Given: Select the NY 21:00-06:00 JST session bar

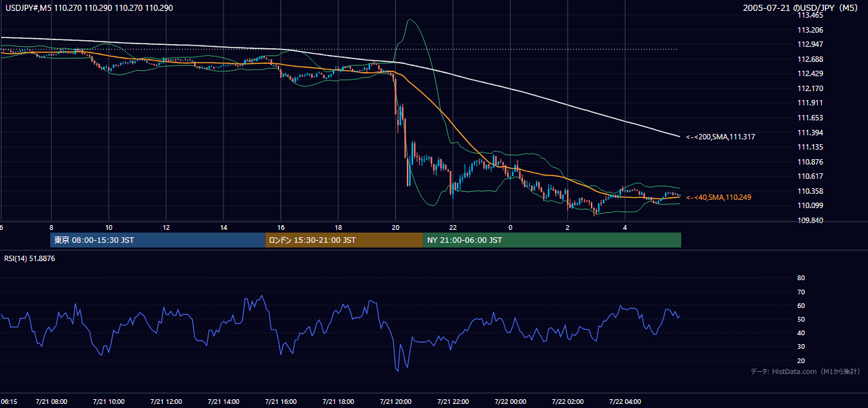Looking at the screenshot, I should coord(552,240).
